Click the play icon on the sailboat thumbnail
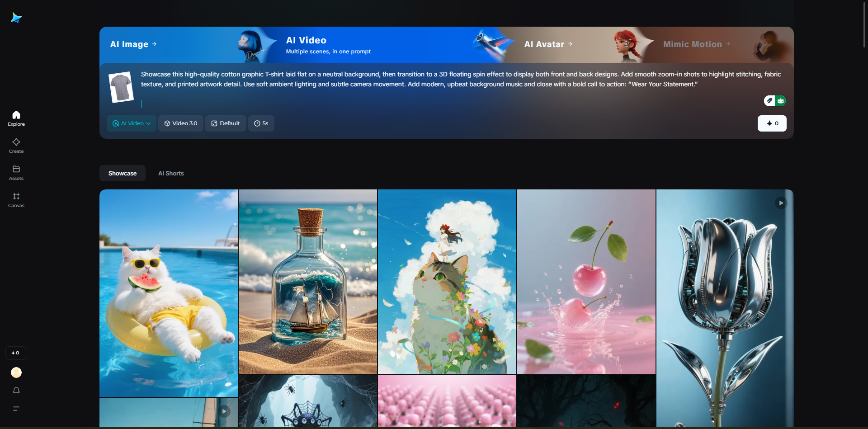 tap(224, 411)
